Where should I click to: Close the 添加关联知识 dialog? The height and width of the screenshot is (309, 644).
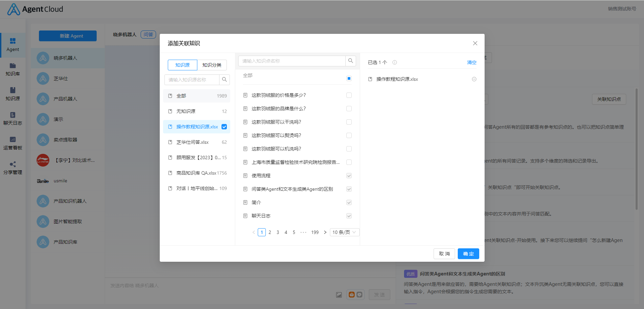coord(475,43)
